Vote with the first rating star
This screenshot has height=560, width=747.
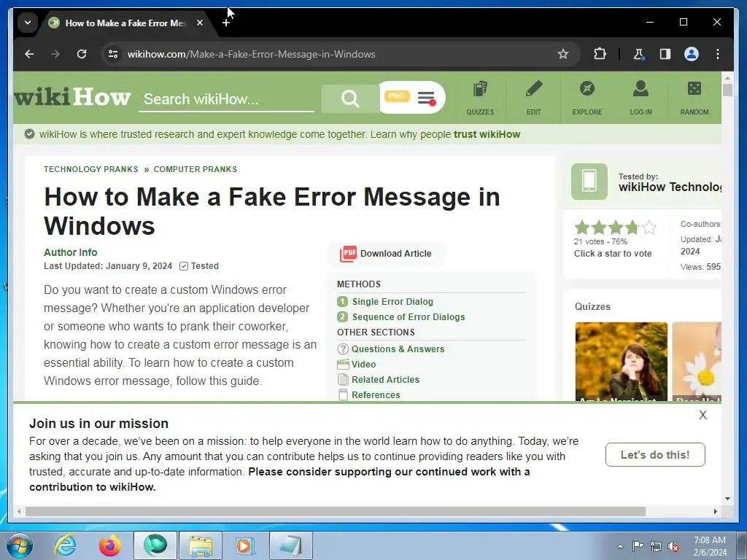(581, 227)
